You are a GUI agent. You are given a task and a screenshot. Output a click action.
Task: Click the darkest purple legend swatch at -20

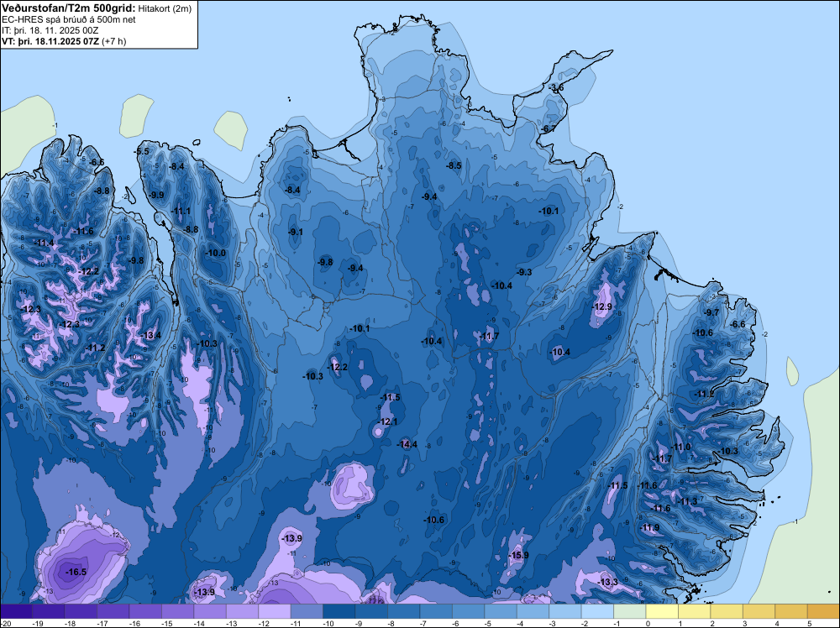pos(16,611)
